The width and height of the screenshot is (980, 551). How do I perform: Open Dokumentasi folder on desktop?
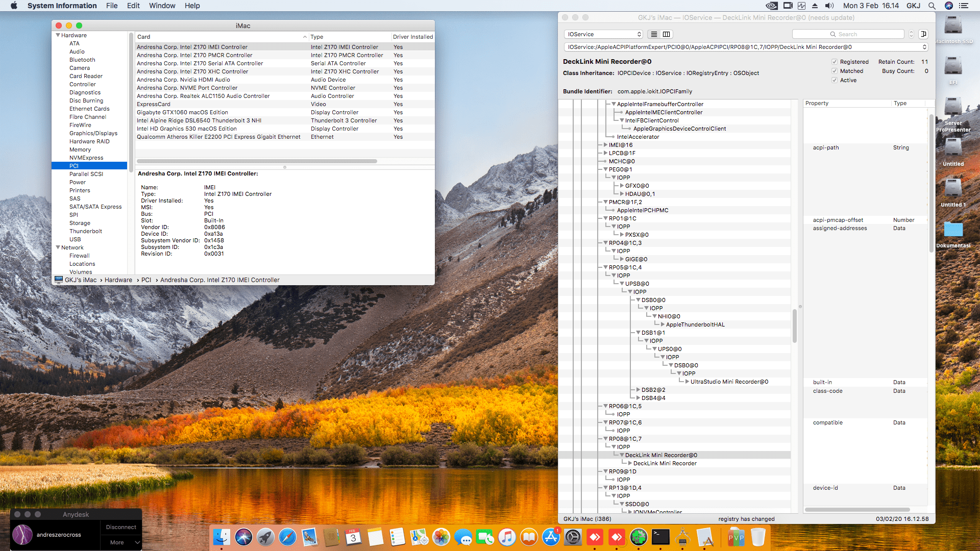[953, 235]
